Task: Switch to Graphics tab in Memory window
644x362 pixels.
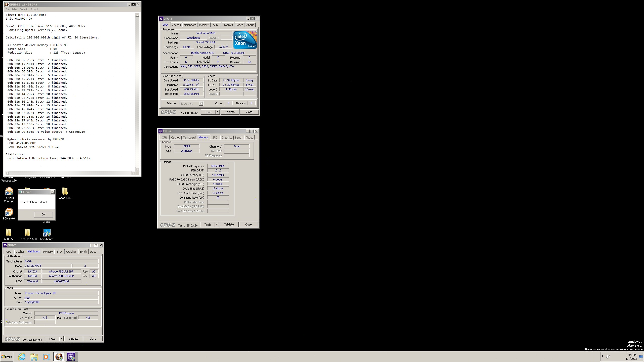Action: click(227, 138)
